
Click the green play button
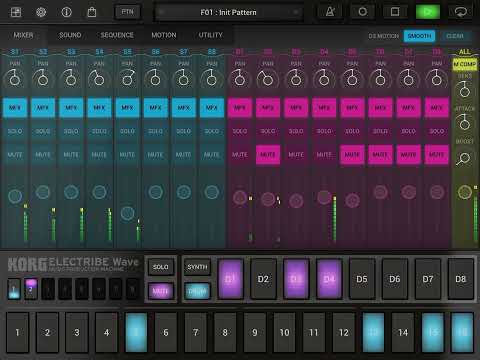pos(428,12)
